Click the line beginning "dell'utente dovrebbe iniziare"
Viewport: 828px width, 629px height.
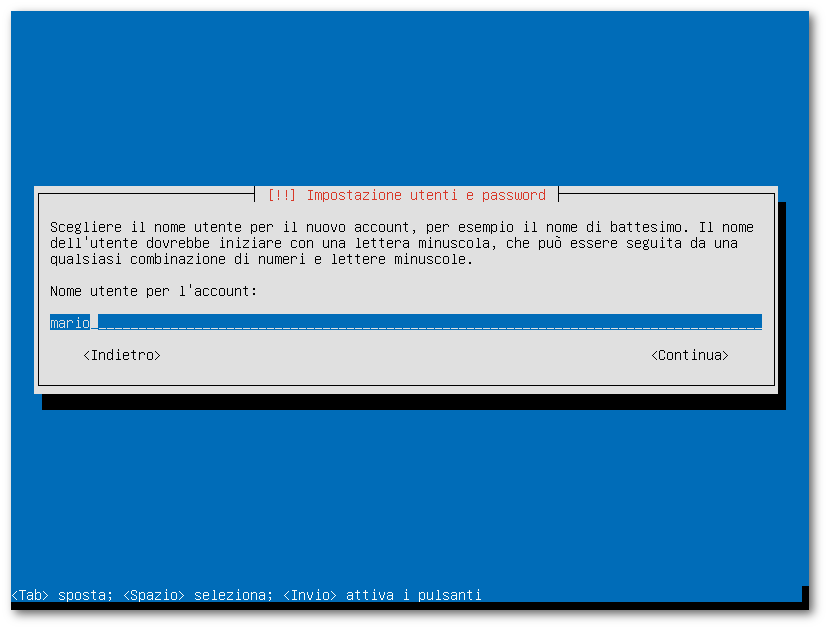coord(394,243)
